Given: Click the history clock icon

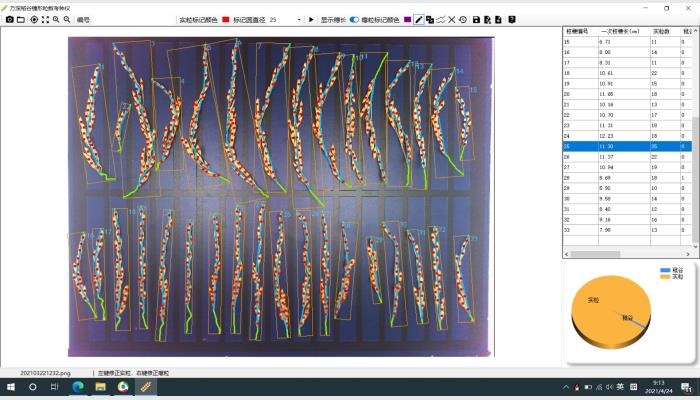Looking at the screenshot, I should (462, 19).
